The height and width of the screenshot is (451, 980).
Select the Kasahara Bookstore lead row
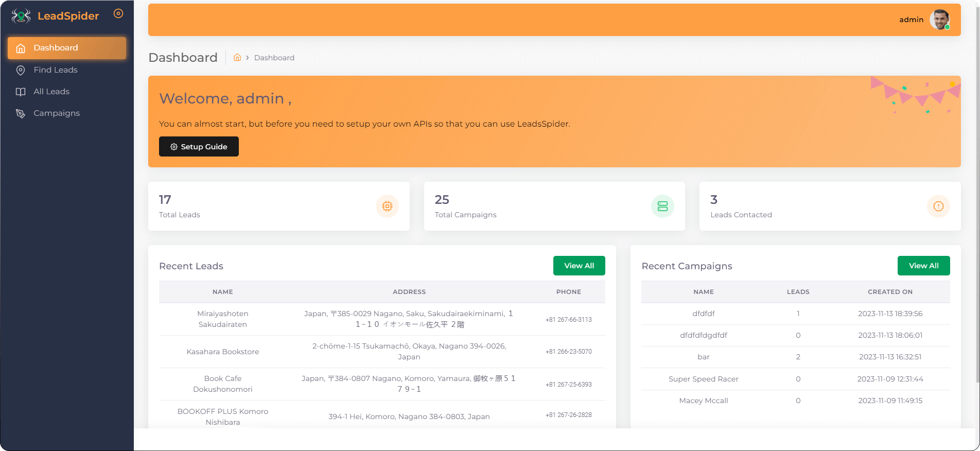[x=223, y=352]
